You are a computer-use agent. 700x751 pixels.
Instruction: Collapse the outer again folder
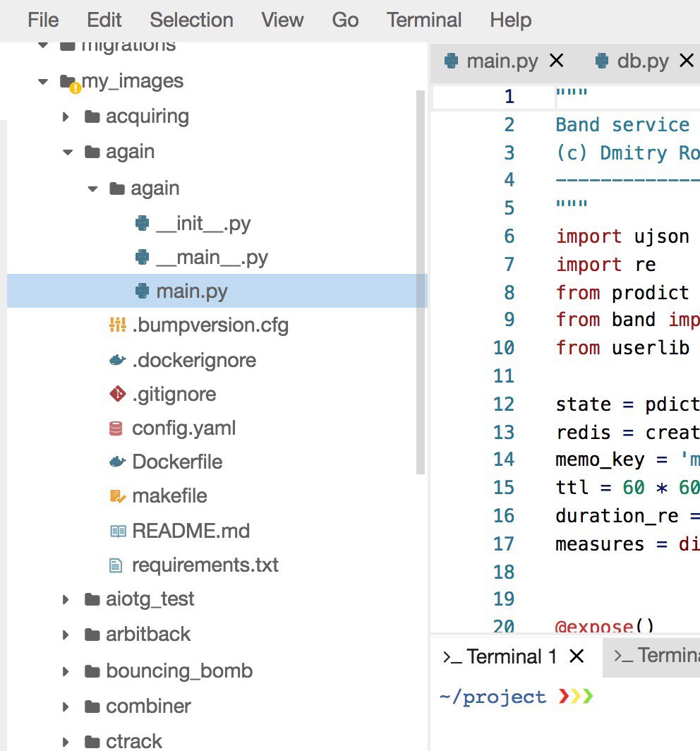(x=68, y=152)
